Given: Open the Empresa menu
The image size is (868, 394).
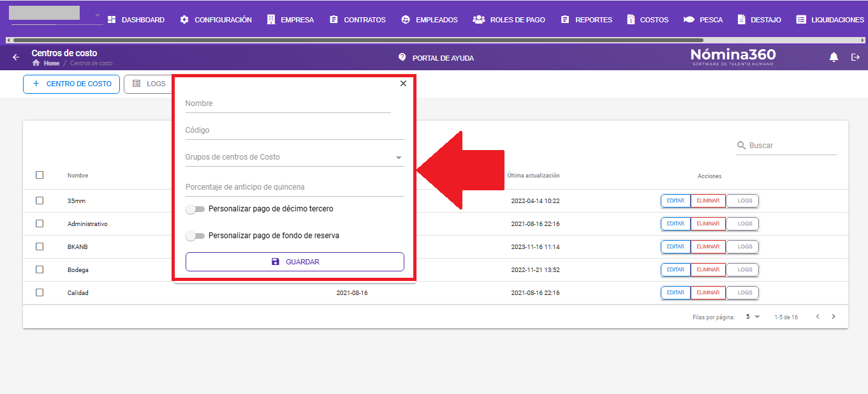Looking at the screenshot, I should pyautogui.click(x=290, y=20).
